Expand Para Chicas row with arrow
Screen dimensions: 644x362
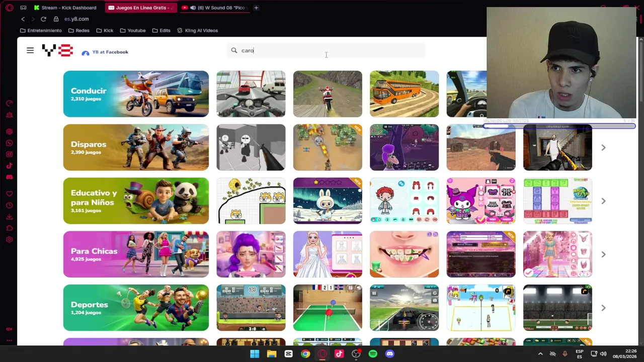coord(603,254)
